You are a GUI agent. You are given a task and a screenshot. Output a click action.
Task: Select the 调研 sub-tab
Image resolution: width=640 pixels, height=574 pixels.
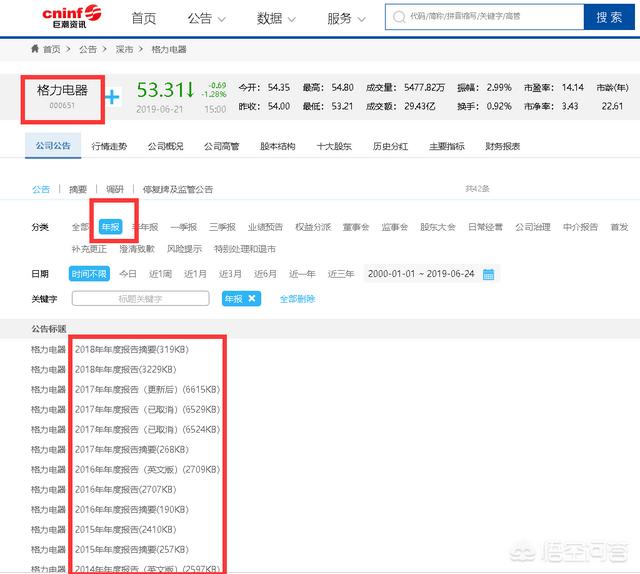pos(115,189)
